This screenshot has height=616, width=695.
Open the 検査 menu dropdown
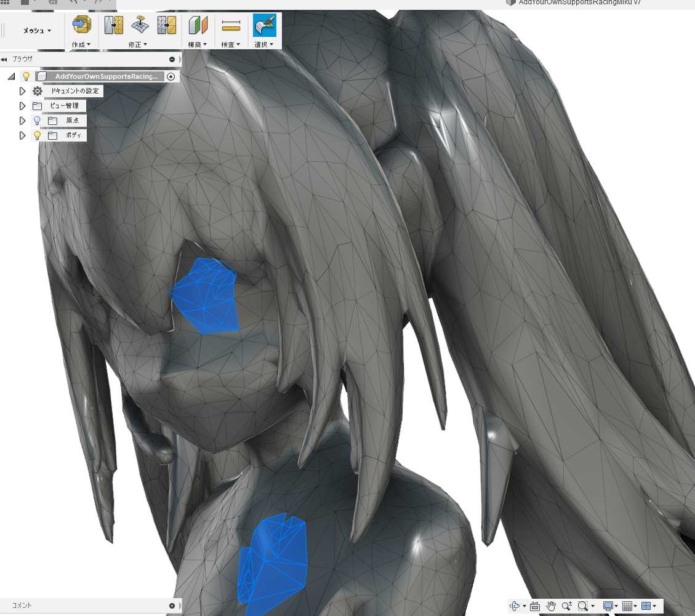tap(230, 44)
